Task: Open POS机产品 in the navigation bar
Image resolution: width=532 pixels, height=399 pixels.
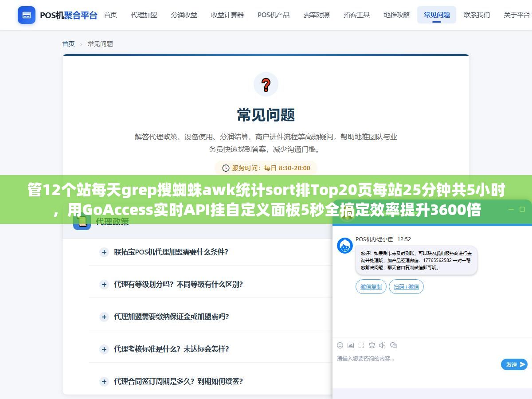Action: point(274,15)
